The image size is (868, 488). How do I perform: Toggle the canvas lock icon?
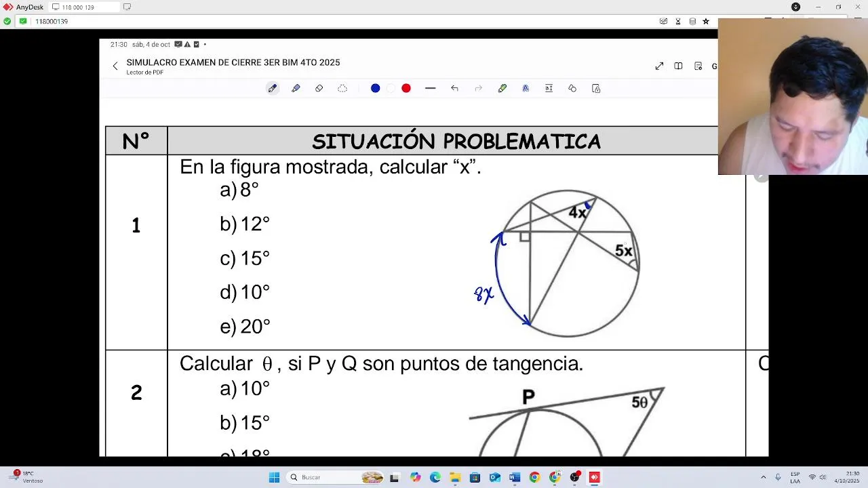tap(596, 88)
